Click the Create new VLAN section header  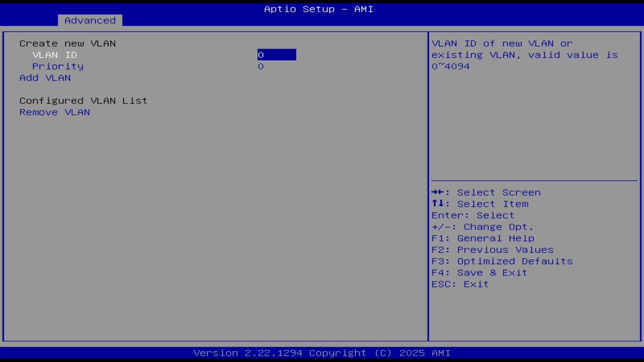pos(67,43)
